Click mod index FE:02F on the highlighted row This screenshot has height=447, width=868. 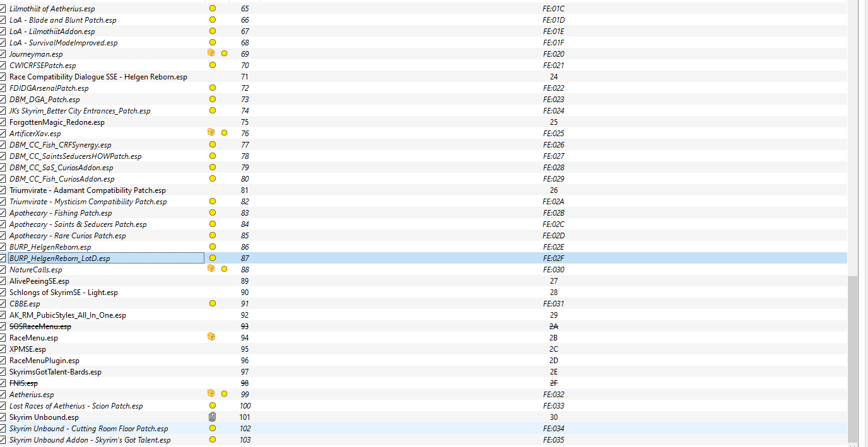[553, 258]
